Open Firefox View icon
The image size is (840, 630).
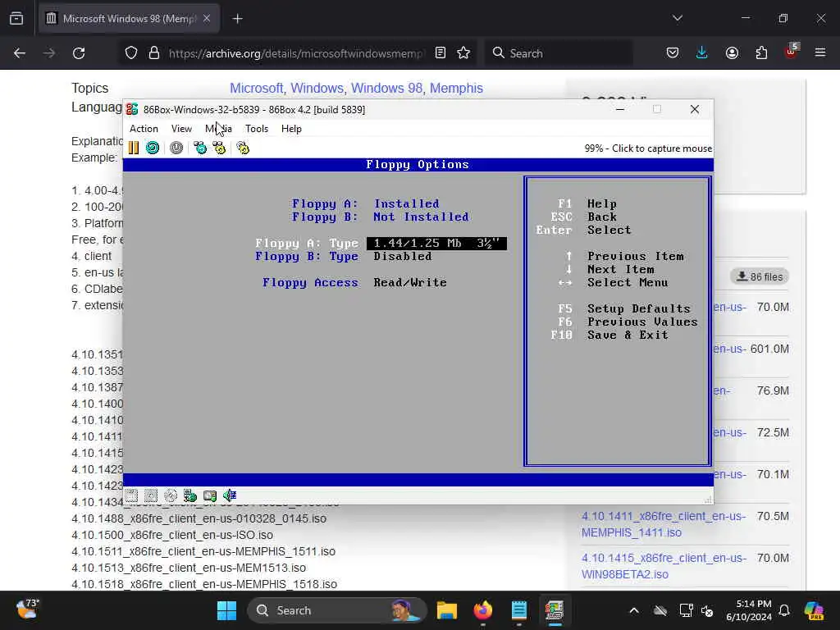[16, 19]
